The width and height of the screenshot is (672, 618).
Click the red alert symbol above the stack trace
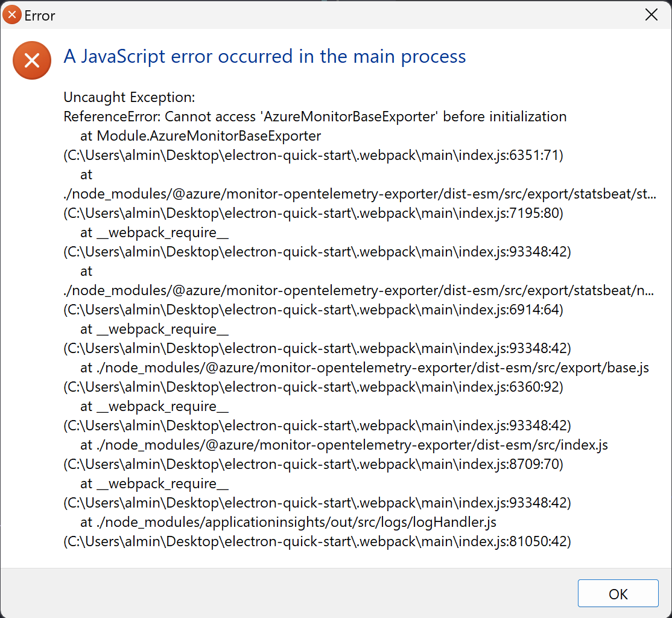coord(31,60)
